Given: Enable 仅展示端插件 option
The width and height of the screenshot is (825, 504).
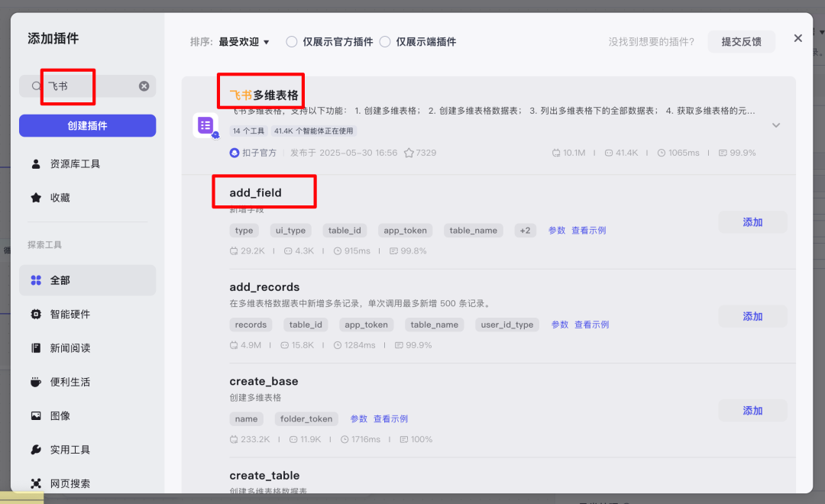Looking at the screenshot, I should click(x=385, y=41).
